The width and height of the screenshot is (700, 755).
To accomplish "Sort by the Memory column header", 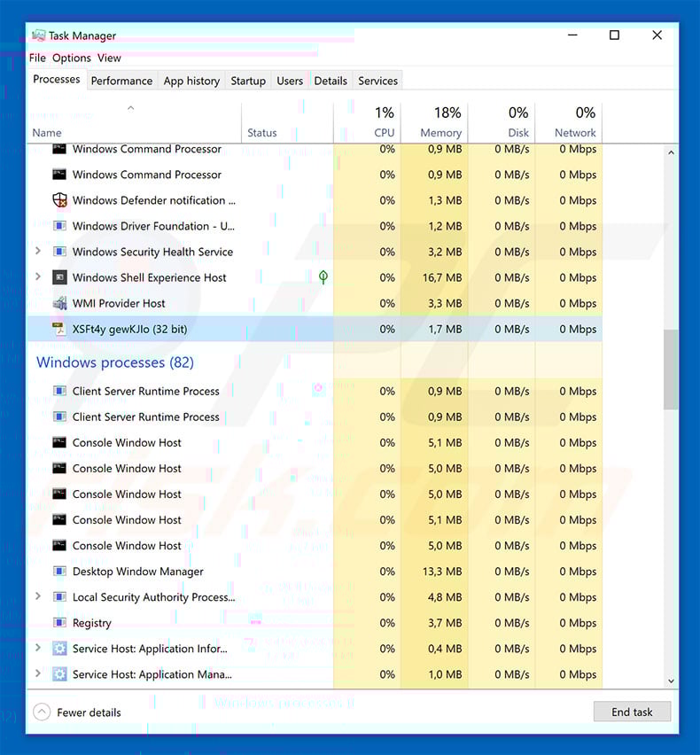I will pyautogui.click(x=434, y=122).
